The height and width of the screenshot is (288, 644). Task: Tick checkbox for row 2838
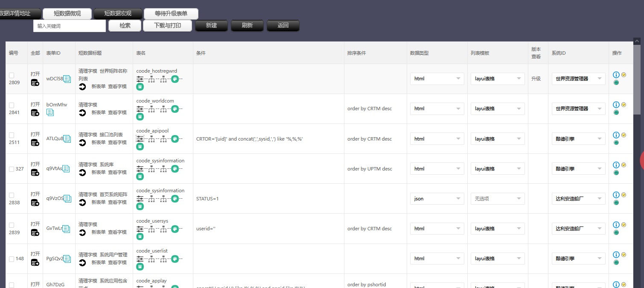(12, 195)
